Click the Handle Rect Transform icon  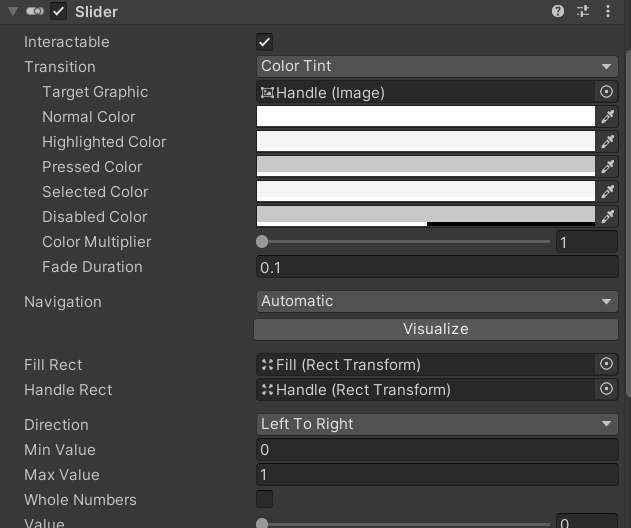point(267,390)
